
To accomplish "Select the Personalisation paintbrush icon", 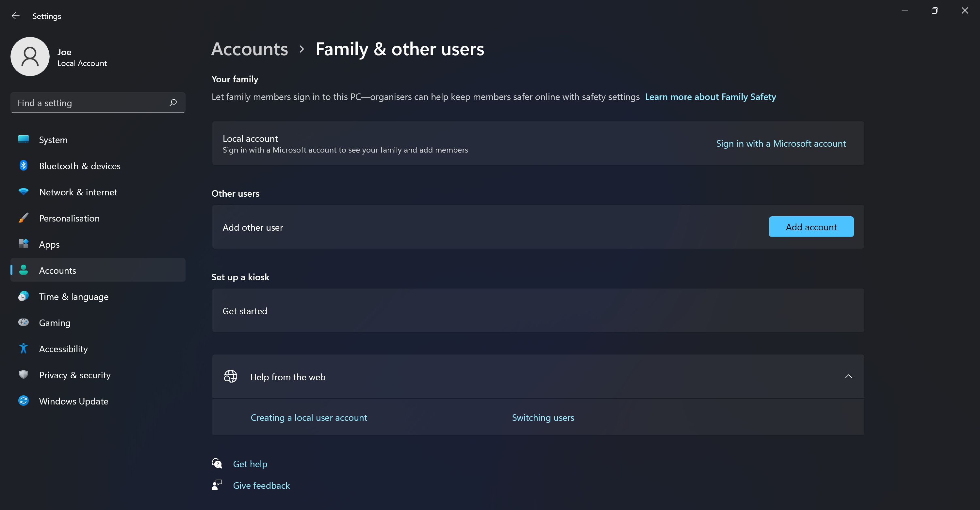I will (x=24, y=218).
